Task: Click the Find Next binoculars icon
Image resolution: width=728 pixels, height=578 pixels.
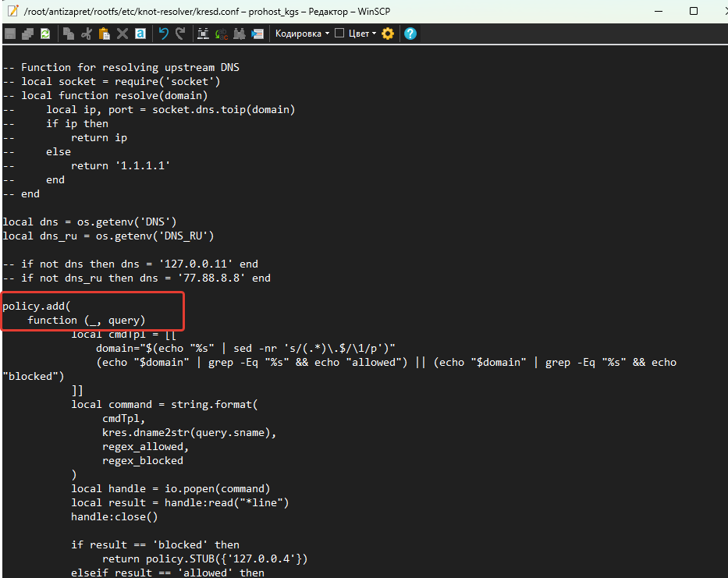Action: click(x=239, y=34)
